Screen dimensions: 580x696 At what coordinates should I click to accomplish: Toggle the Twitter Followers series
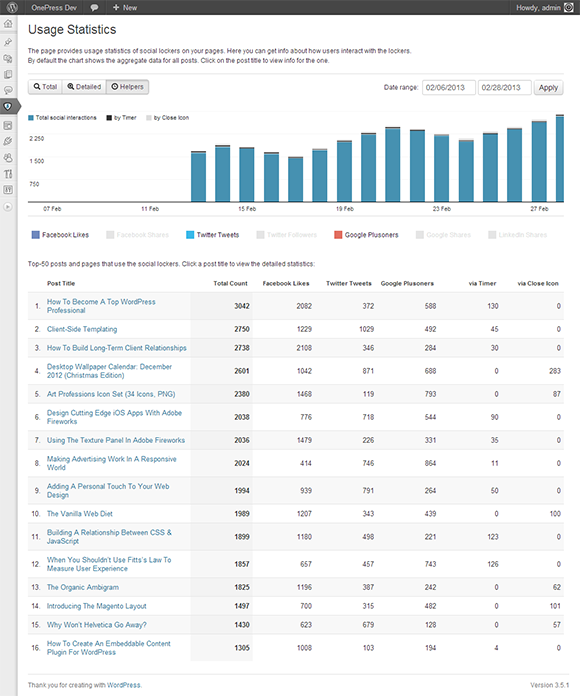(287, 235)
